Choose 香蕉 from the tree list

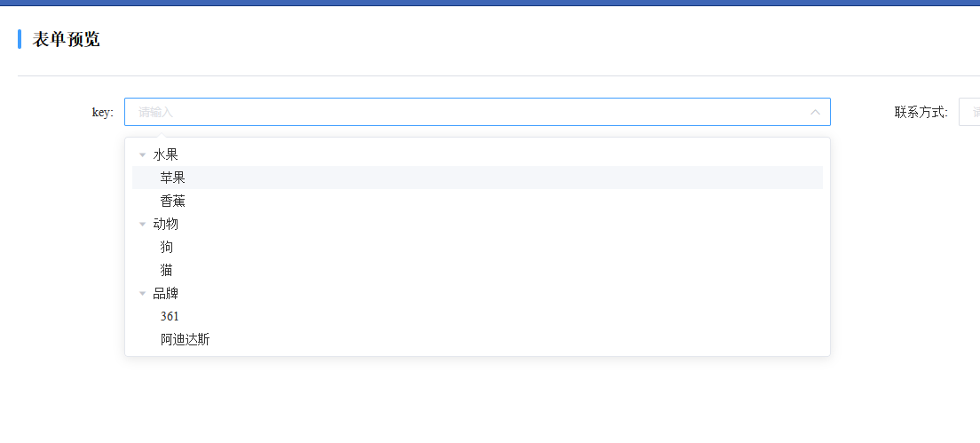tap(478, 202)
